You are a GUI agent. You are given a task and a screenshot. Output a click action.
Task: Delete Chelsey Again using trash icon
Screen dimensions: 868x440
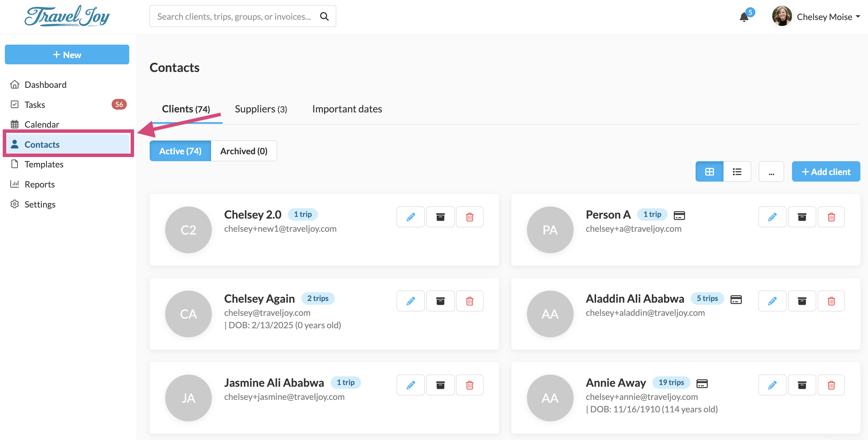pos(470,301)
